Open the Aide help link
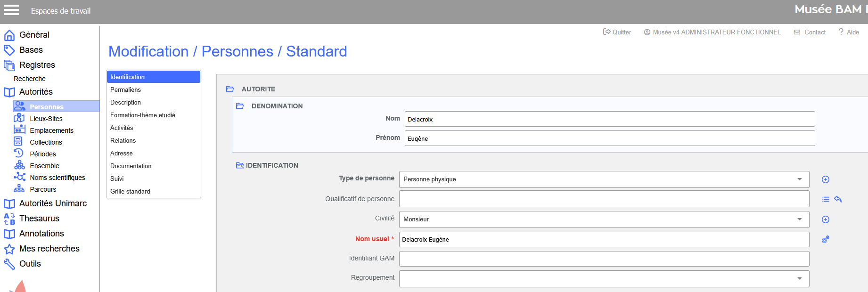This screenshot has width=868, height=292. click(x=849, y=32)
